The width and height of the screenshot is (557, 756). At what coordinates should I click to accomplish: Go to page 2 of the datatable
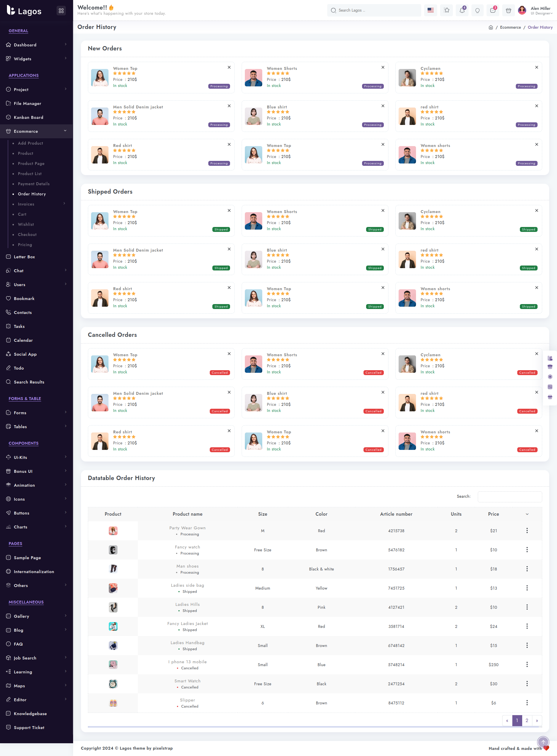coord(527,721)
